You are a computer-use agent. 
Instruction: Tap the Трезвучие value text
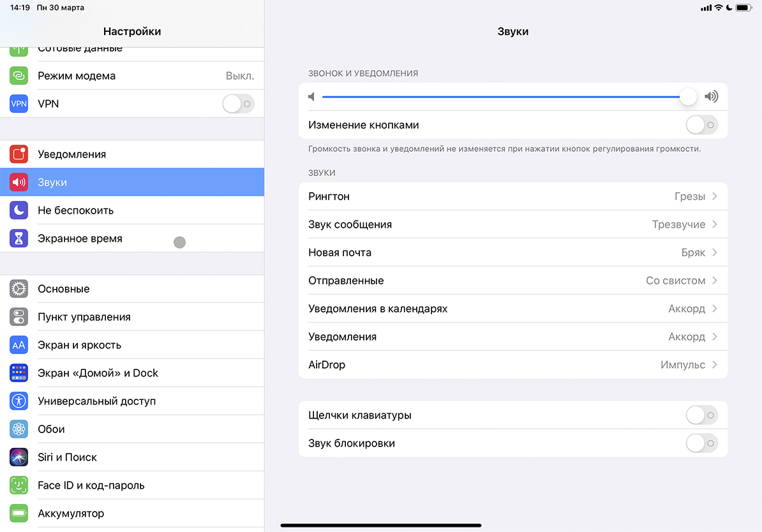coord(678,225)
